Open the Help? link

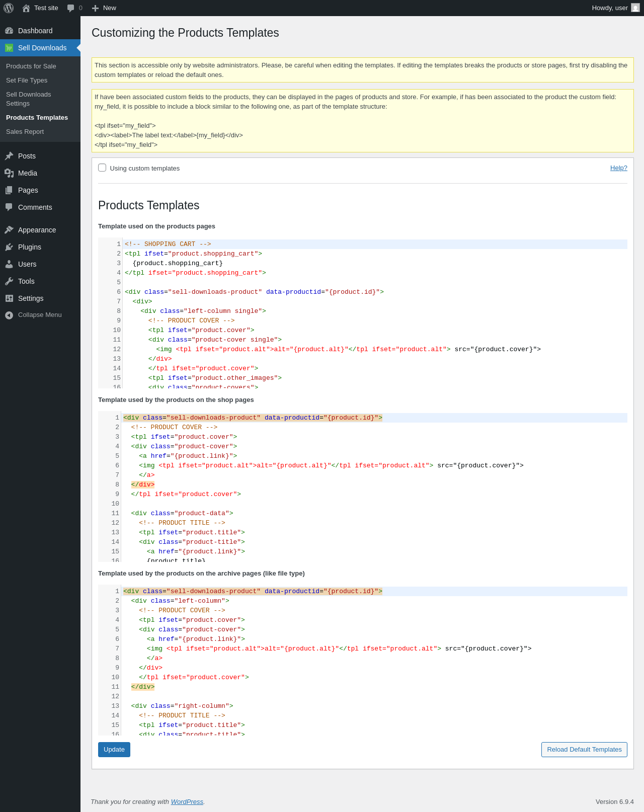click(x=619, y=168)
